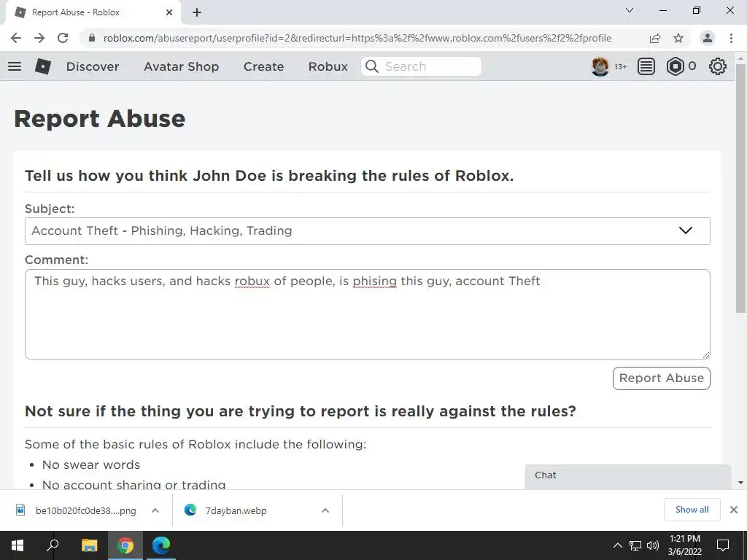Open the volume tray icon
The height and width of the screenshot is (560, 747).
(x=653, y=545)
